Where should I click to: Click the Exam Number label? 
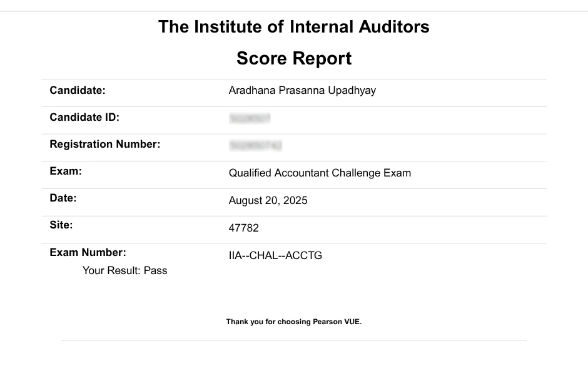tap(88, 253)
